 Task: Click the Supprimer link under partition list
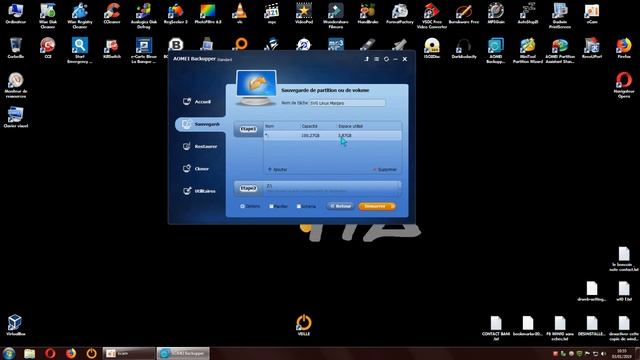tap(385, 169)
